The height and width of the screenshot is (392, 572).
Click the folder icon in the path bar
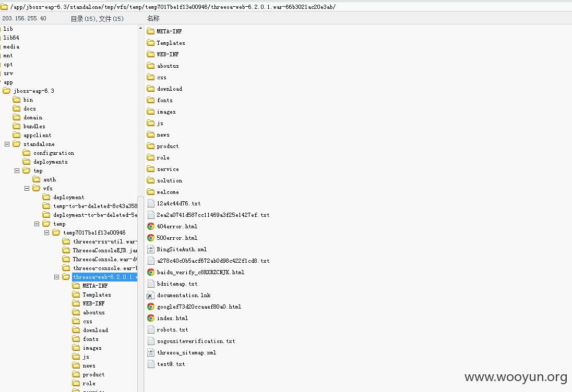pos(4,7)
